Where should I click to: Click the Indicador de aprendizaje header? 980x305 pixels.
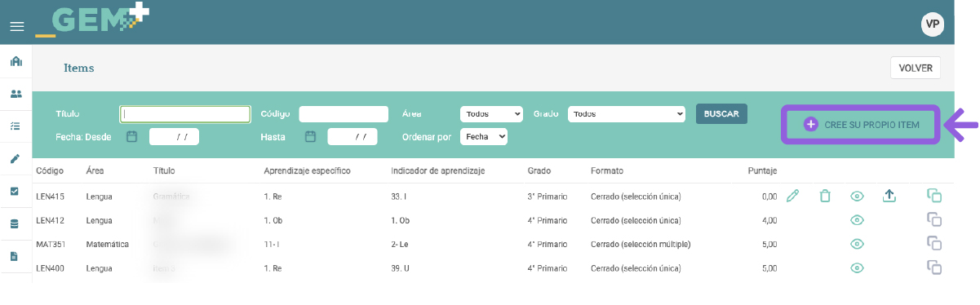pos(438,171)
